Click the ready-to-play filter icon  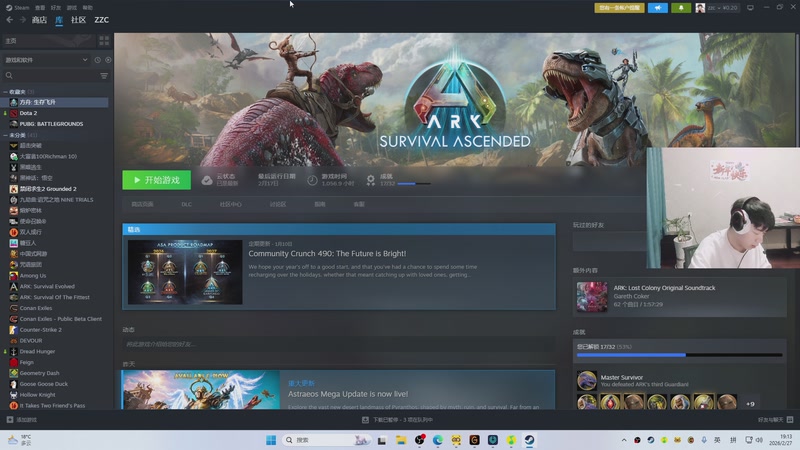[108, 60]
